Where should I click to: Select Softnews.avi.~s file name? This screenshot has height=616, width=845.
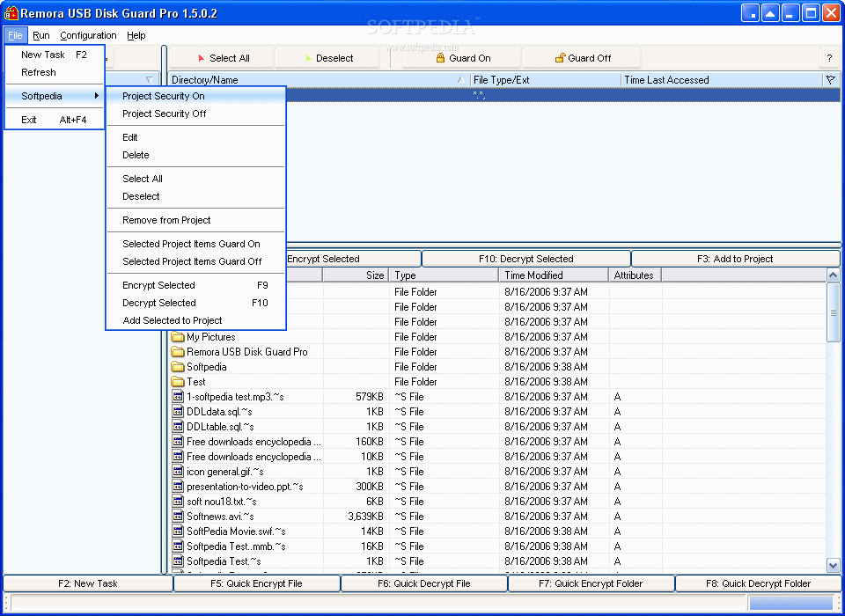pyautogui.click(x=220, y=517)
